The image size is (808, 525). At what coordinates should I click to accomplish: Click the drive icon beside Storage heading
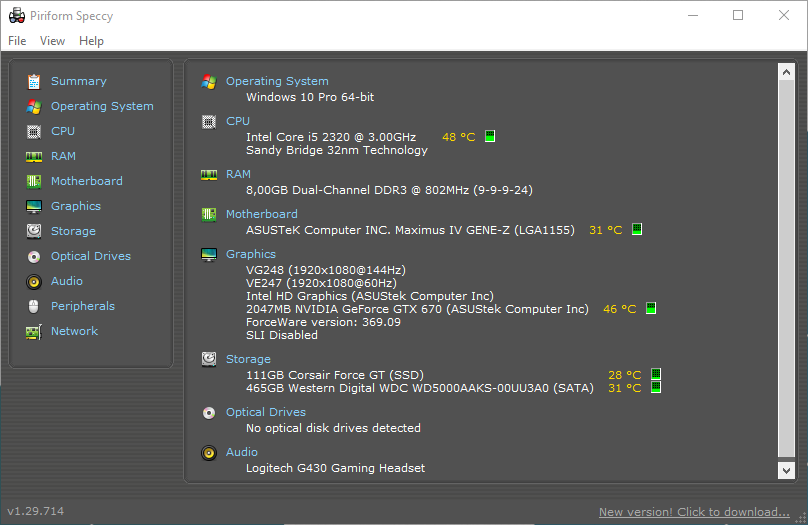click(209, 359)
